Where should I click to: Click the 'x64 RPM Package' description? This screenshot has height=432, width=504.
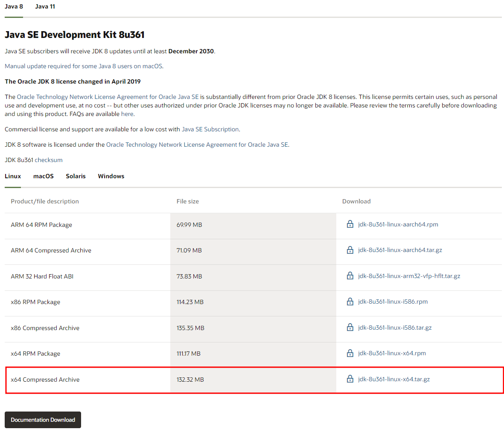pyautogui.click(x=35, y=354)
